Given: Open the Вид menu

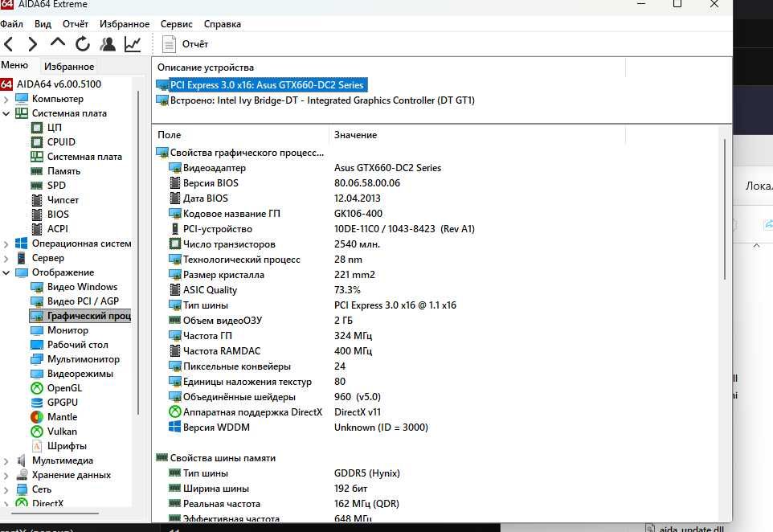Looking at the screenshot, I should pos(43,24).
